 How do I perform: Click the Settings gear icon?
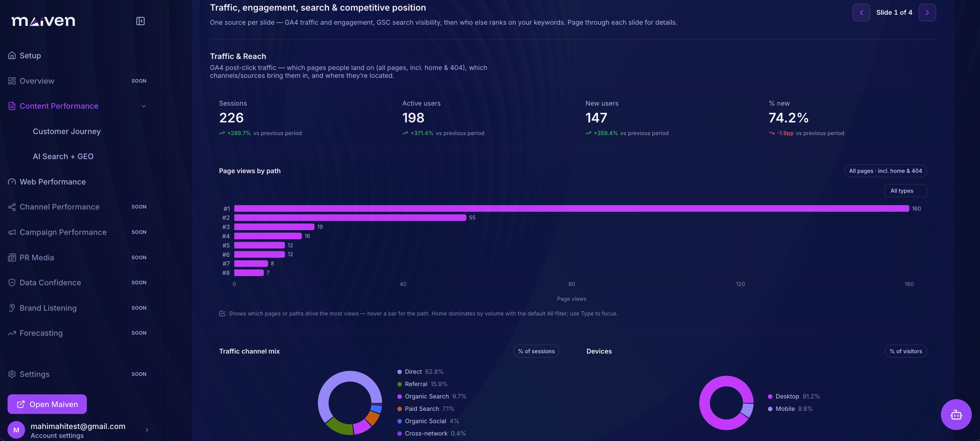[x=12, y=374]
